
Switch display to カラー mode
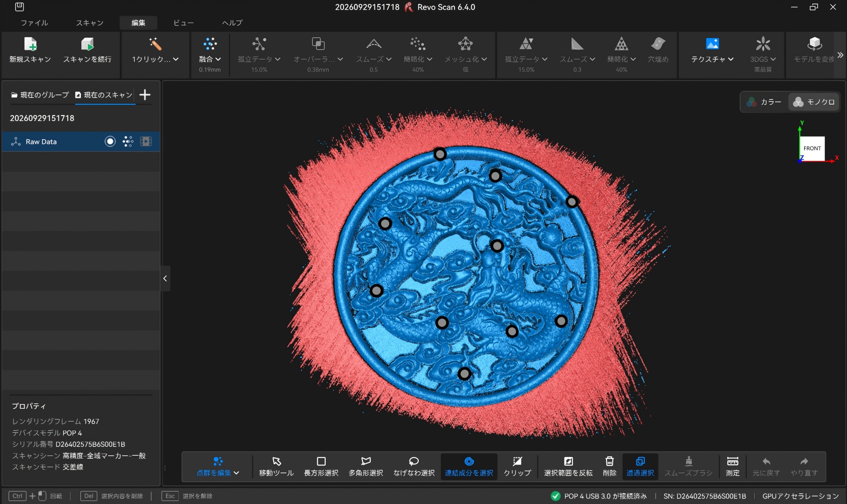[x=764, y=102]
